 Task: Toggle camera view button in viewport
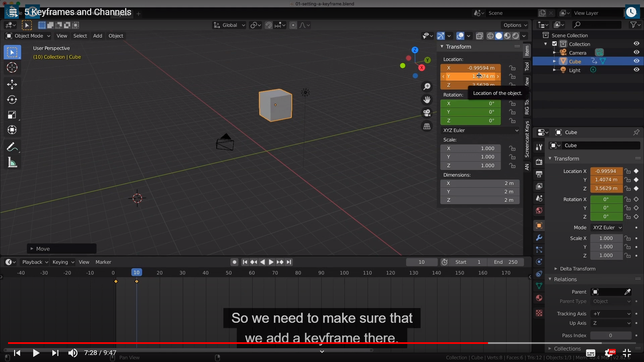pos(427,113)
